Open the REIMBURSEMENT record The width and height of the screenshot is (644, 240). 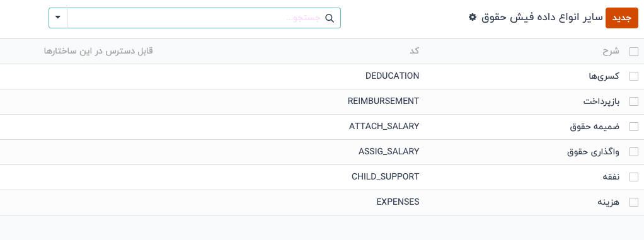tap(383, 101)
